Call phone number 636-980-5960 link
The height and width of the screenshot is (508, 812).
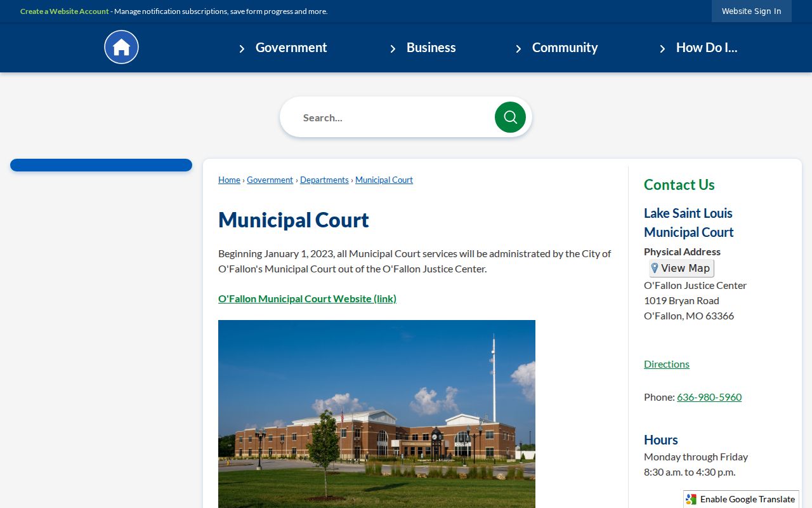click(x=709, y=397)
